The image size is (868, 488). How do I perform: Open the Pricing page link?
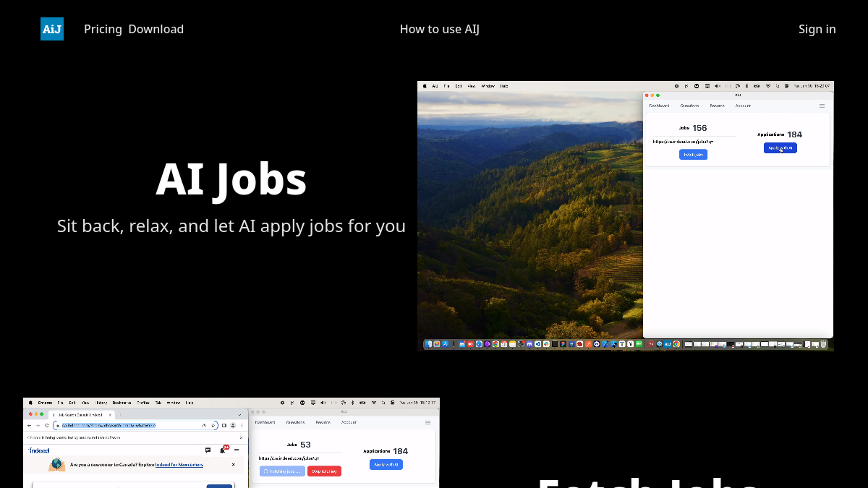pyautogui.click(x=103, y=29)
